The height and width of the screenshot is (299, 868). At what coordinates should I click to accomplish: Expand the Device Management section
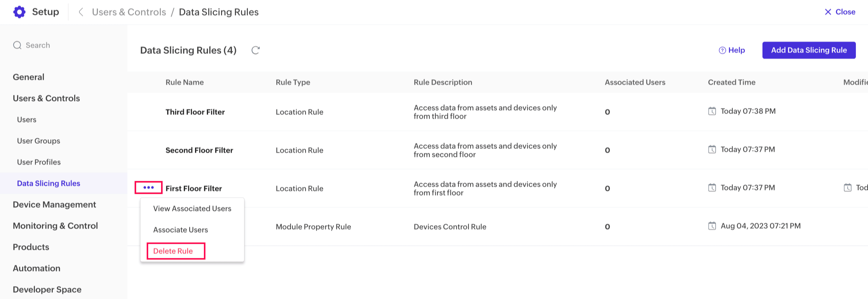click(x=54, y=205)
